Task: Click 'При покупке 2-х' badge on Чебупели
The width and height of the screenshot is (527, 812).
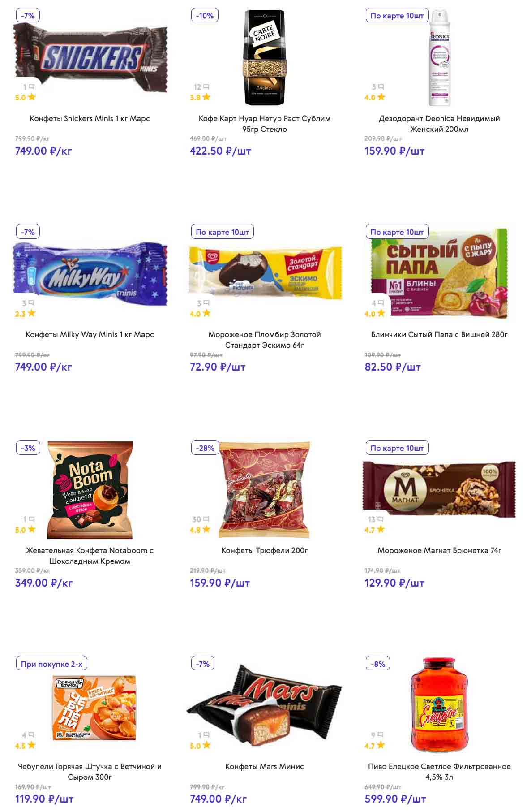Action: (x=51, y=664)
